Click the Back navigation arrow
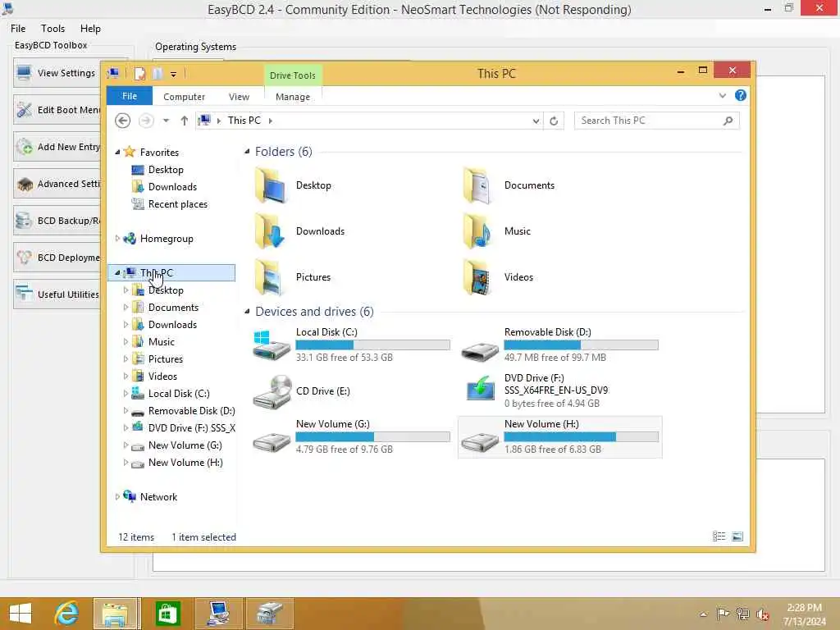 [x=123, y=121]
